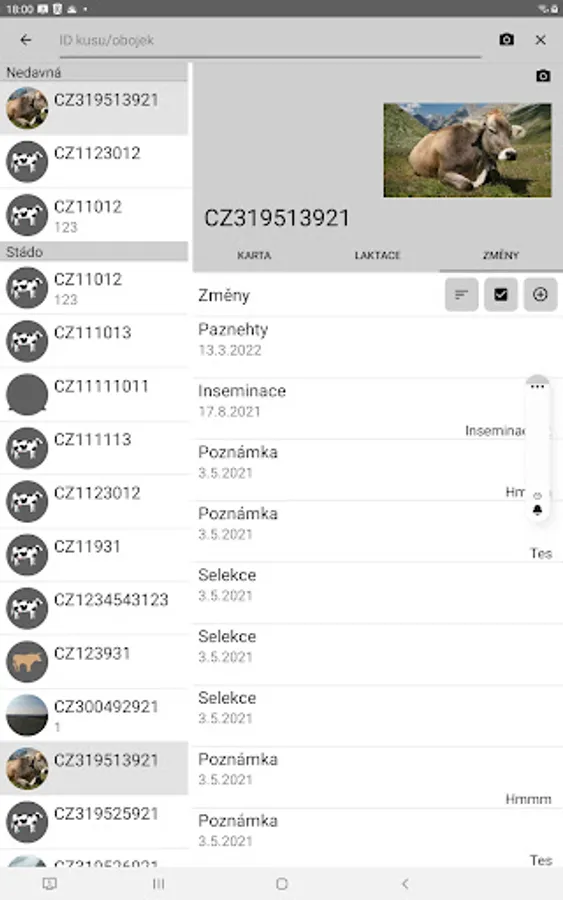Clear search with the X icon
Viewport: 563px width, 900px height.
540,40
